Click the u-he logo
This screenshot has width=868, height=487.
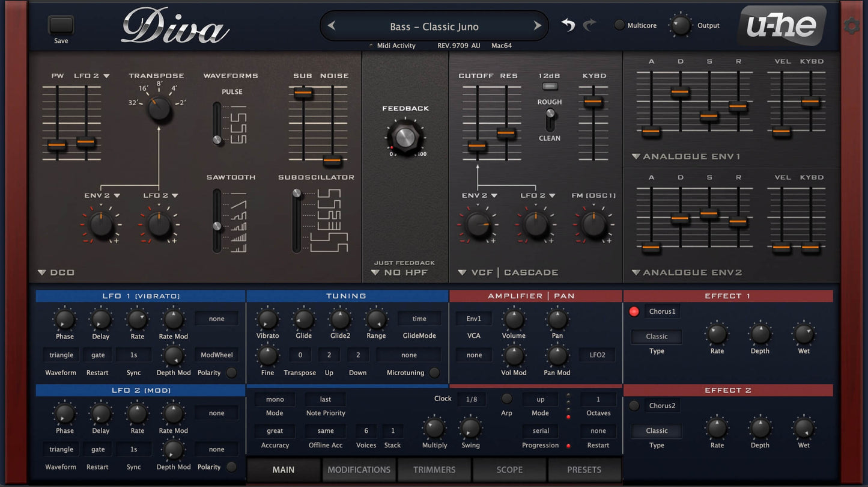pyautogui.click(x=782, y=25)
